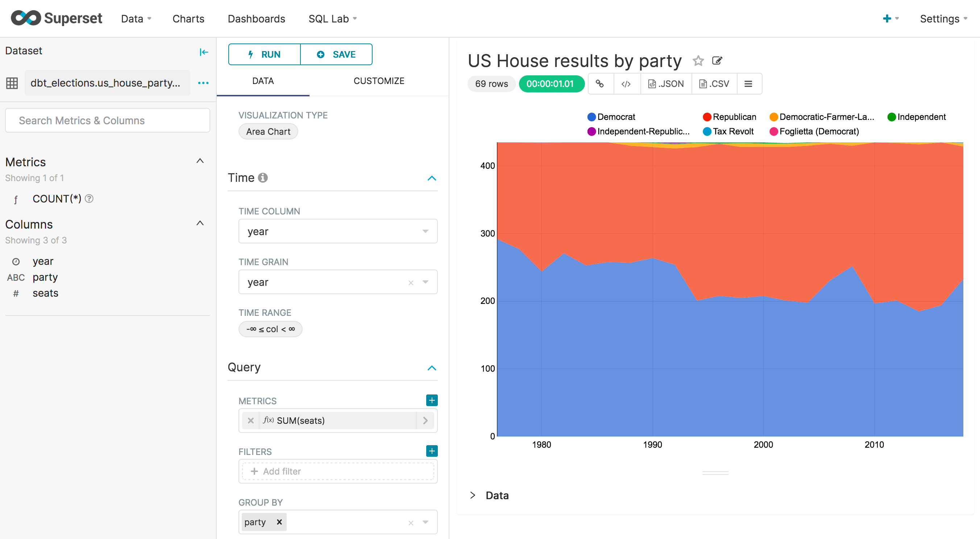Switch to the Customize tab
Viewport: 980px width, 539px height.
(x=378, y=80)
